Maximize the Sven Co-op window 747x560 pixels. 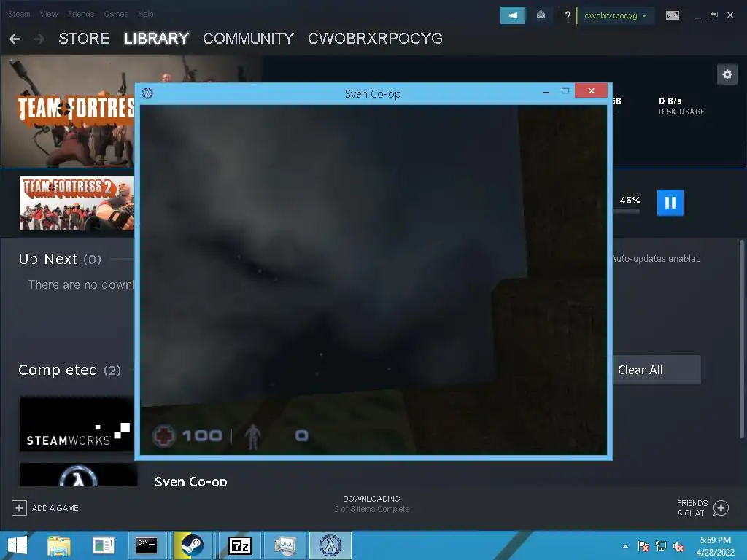(x=565, y=90)
